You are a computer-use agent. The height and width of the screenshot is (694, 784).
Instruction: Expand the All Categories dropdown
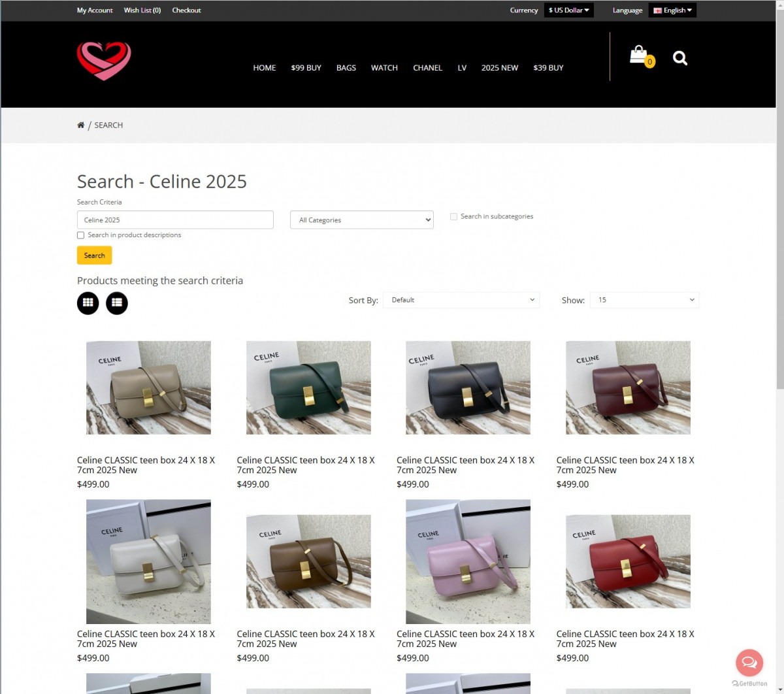tap(362, 220)
